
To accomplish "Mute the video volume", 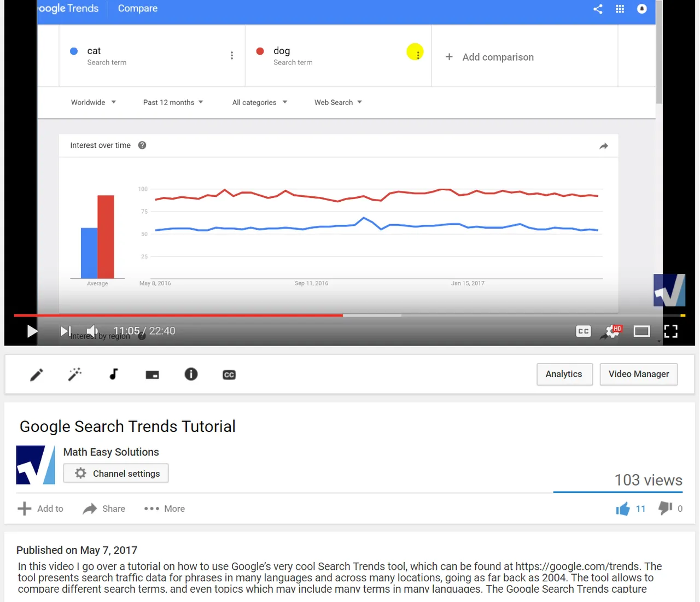I will coord(92,331).
